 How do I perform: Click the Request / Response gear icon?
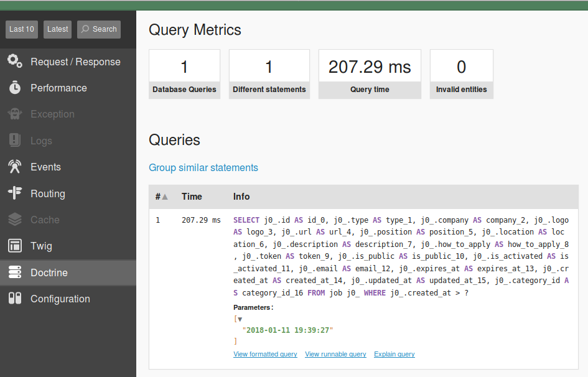[x=15, y=62]
